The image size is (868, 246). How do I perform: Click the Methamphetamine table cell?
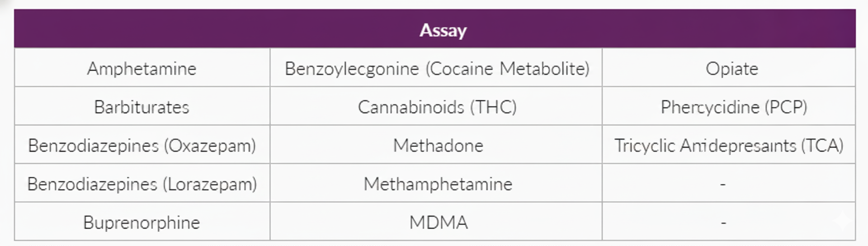(438, 184)
